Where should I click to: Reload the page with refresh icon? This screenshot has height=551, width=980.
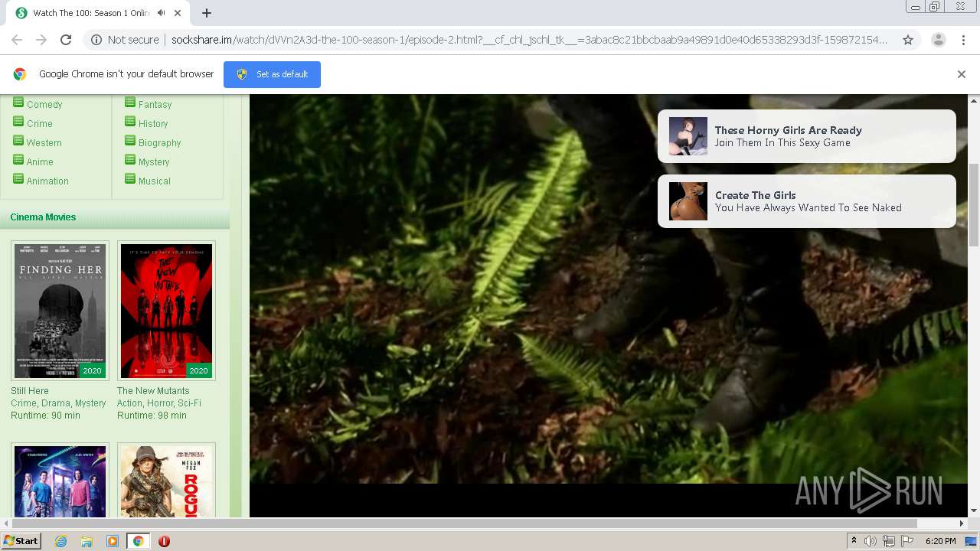66,40
